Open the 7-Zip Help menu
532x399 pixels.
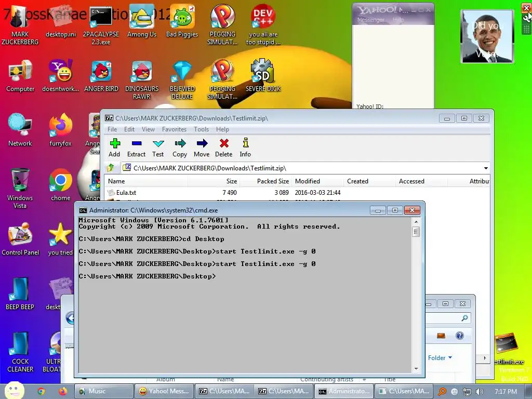[x=222, y=129]
